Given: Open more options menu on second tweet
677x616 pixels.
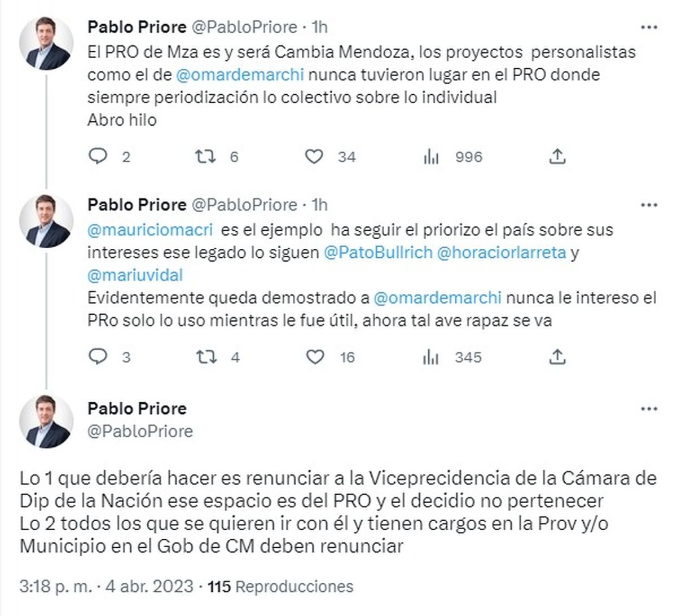Looking at the screenshot, I should click(649, 205).
